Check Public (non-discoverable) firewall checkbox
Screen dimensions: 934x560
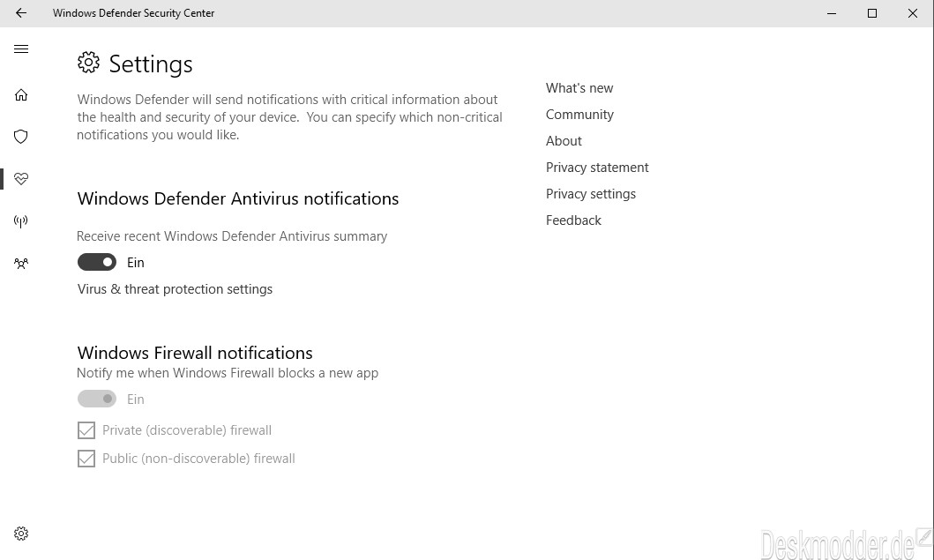86,458
